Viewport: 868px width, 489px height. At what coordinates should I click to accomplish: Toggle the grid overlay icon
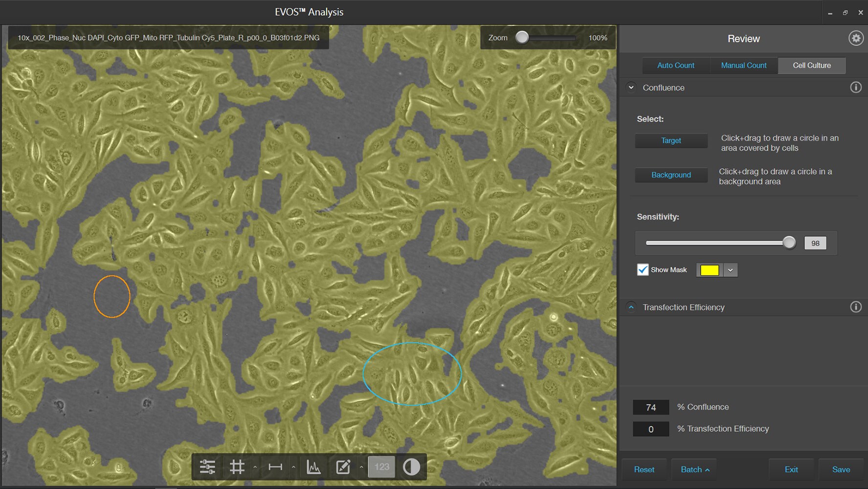(237, 467)
